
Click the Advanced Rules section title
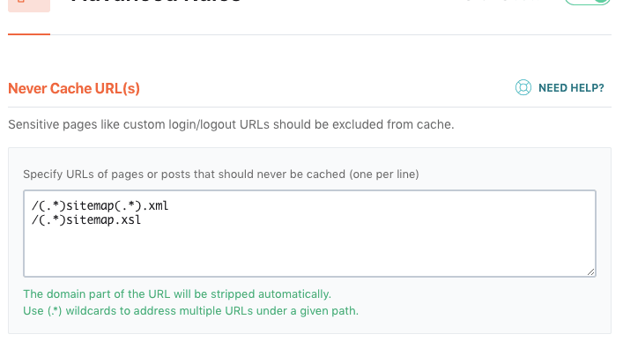[154, 4]
